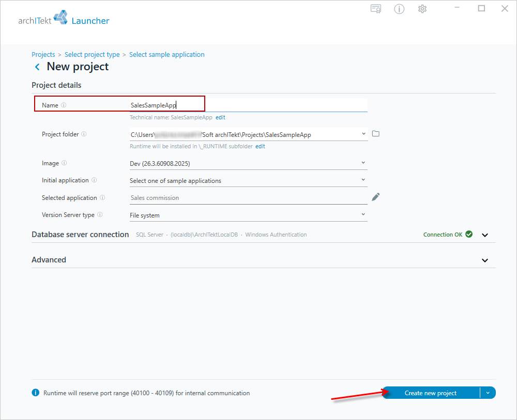The height and width of the screenshot is (420, 517).
Task: Click the info icon next to Project folder
Action: tap(84, 134)
